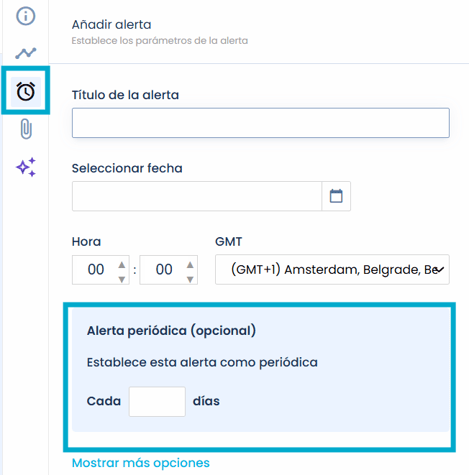This screenshot has width=469, height=475.
Task: Increase the hour with up arrow
Action: point(122,265)
